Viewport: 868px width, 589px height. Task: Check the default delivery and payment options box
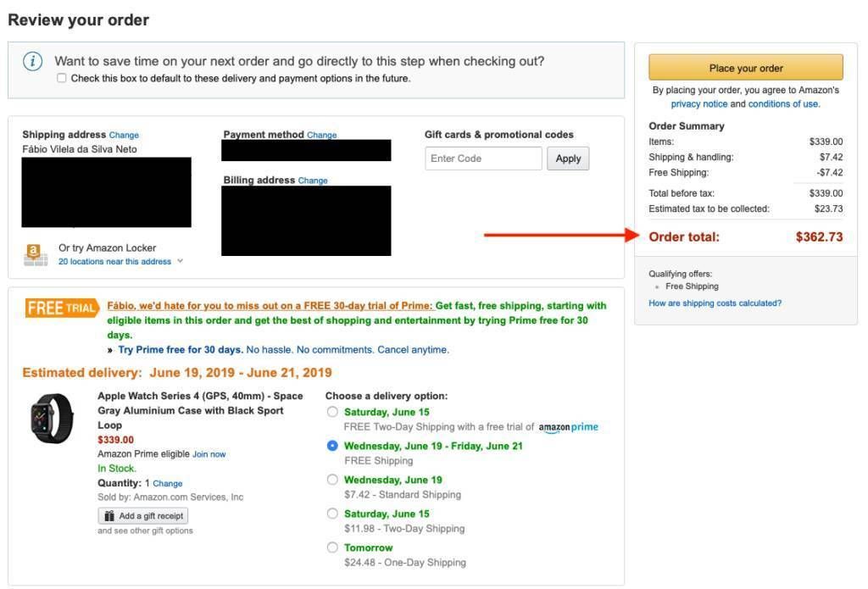[61, 78]
